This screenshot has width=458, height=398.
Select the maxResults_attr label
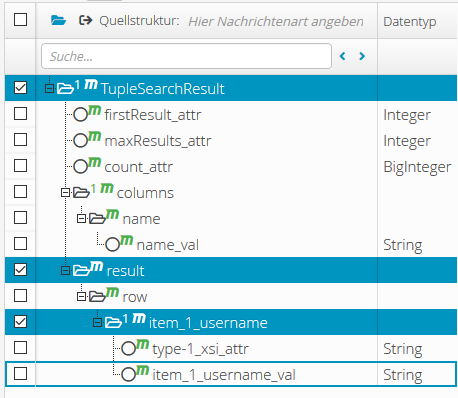pyautogui.click(x=158, y=141)
